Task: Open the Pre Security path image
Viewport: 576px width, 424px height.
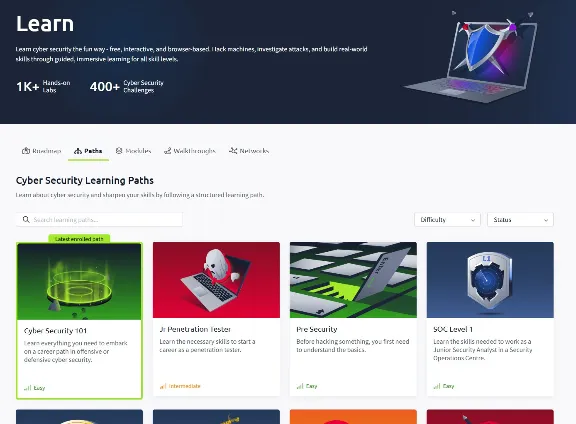Action: 353,280
